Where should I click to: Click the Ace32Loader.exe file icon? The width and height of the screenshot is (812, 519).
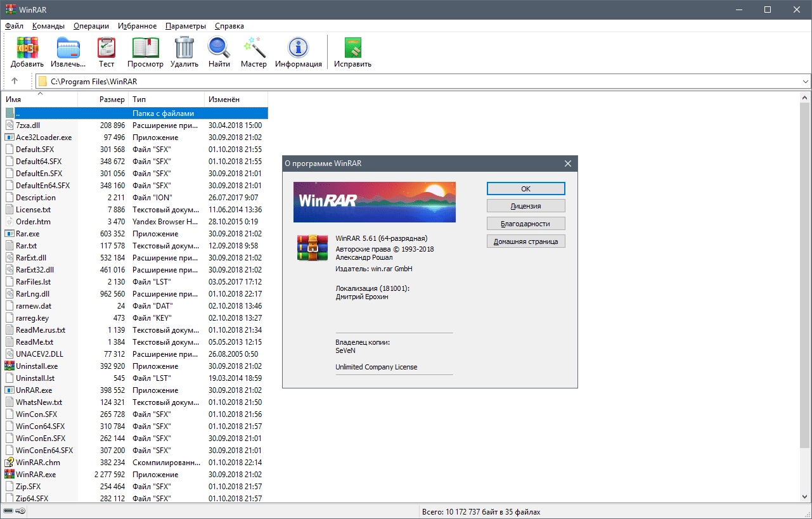(x=10, y=137)
